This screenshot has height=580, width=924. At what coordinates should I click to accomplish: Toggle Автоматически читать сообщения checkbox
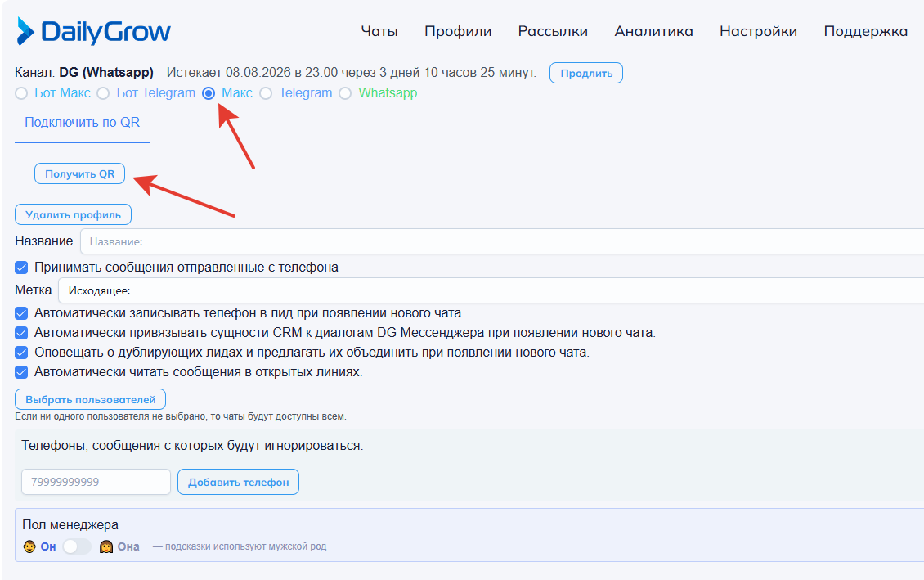point(21,372)
